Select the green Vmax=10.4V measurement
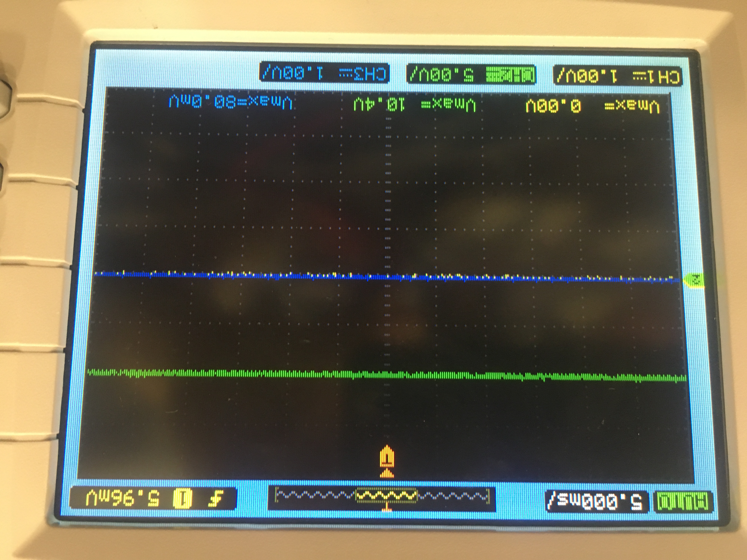Viewport: 747px width, 560px height. click(x=414, y=105)
